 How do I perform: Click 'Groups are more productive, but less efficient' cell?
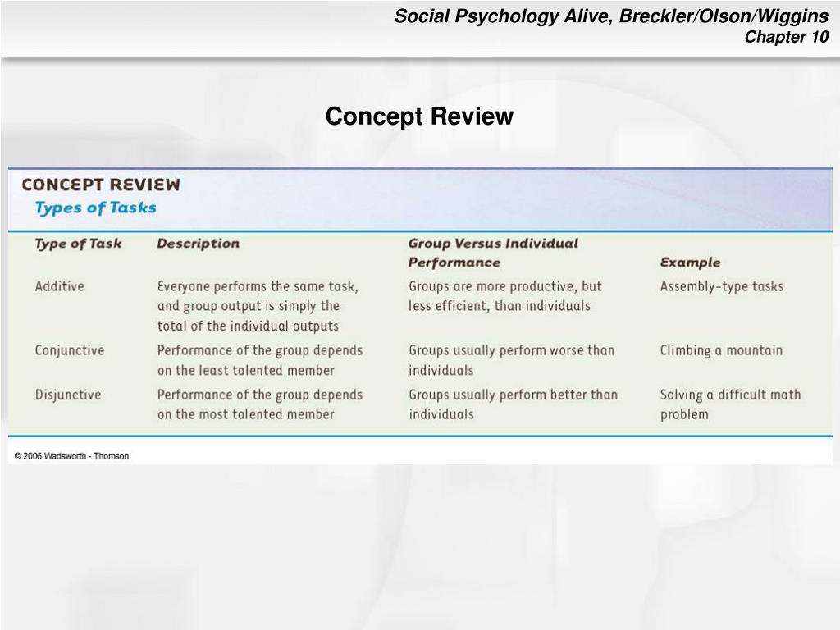click(x=505, y=296)
